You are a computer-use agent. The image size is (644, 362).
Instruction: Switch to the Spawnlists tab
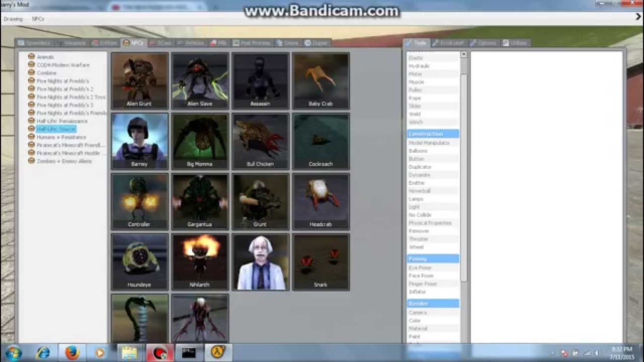click(34, 43)
